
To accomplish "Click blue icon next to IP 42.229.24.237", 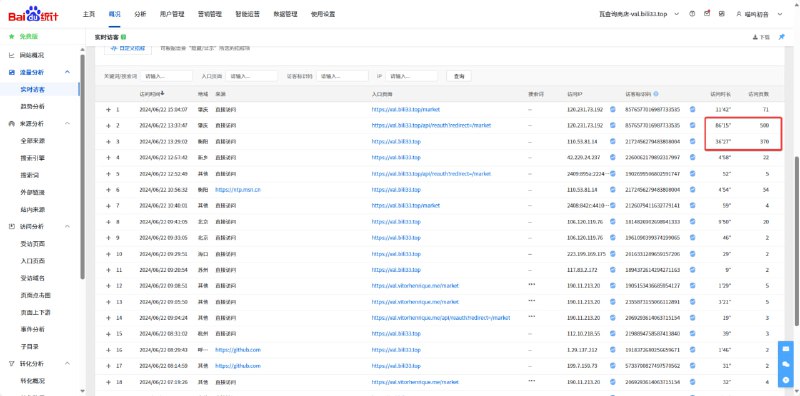I will tap(613, 157).
